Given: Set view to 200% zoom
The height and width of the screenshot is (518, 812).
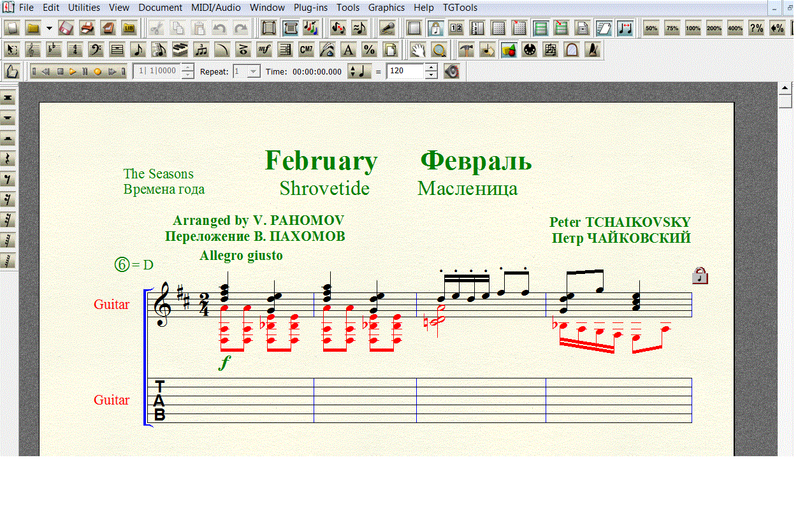Looking at the screenshot, I should [714, 28].
